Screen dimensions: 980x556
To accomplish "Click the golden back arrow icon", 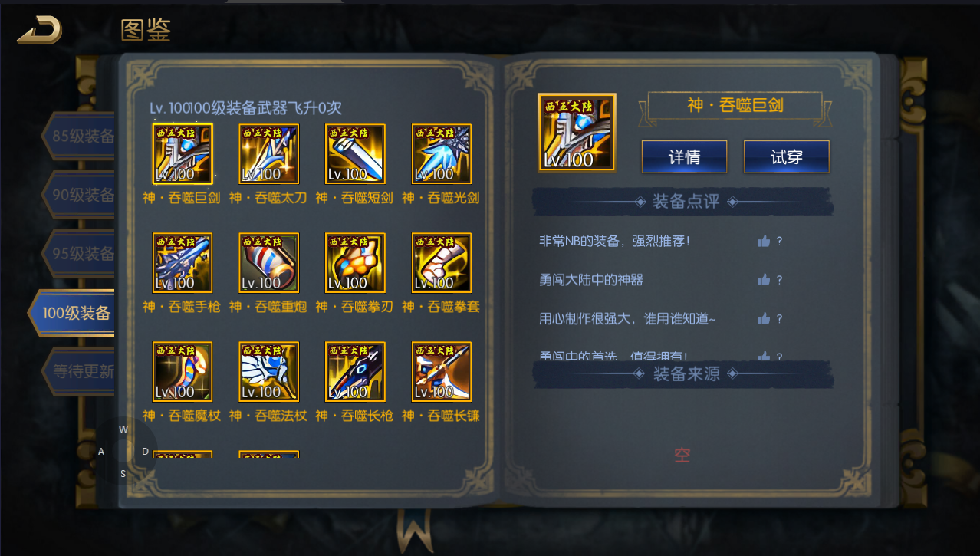I will pos(40,31).
